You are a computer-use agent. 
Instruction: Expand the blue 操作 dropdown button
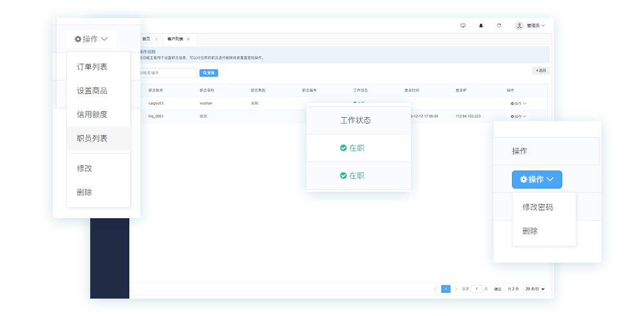536,180
